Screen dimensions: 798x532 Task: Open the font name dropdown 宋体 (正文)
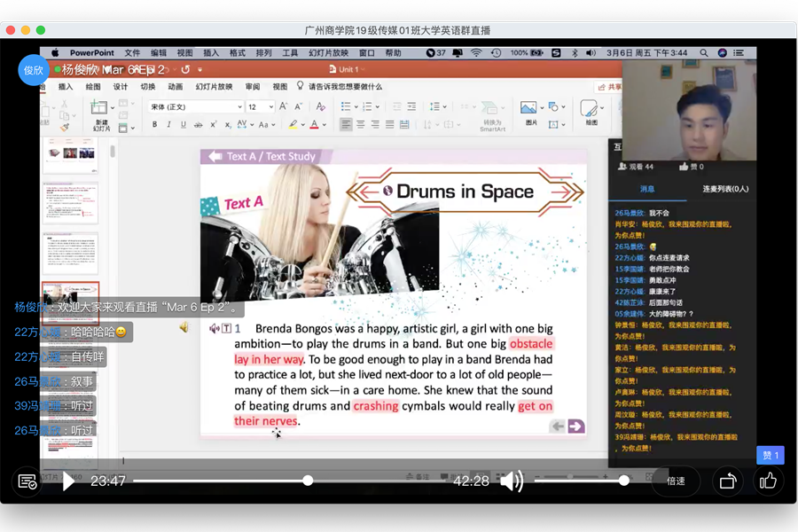point(196,107)
